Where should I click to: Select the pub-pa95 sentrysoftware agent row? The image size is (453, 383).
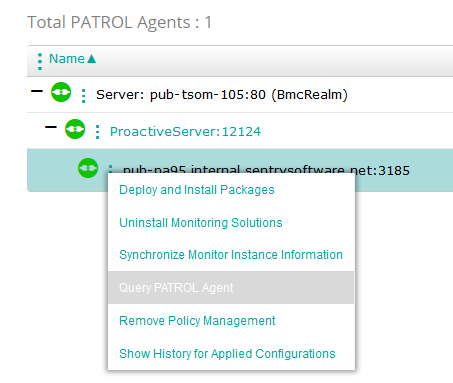pyautogui.click(x=240, y=170)
